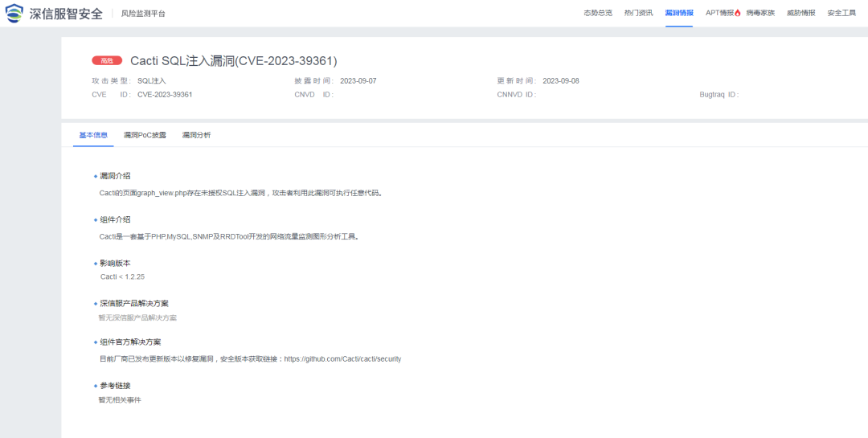Screen dimensions: 868x438
Task: Click the 更新时间 value 2023-09-08
Action: (561, 81)
